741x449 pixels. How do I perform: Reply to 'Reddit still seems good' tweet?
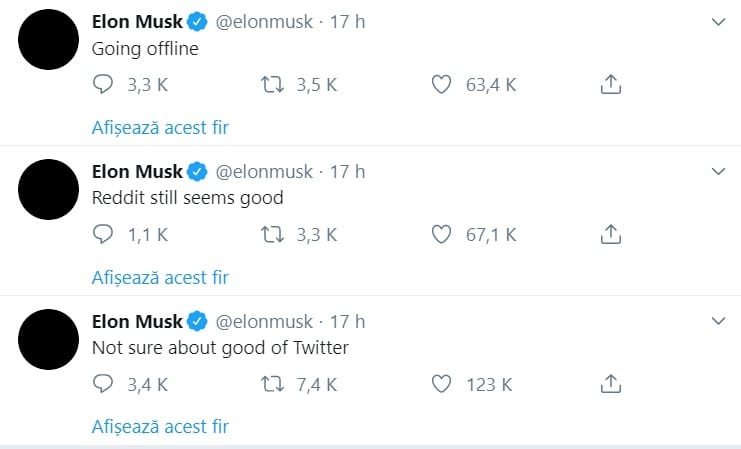[x=103, y=234]
